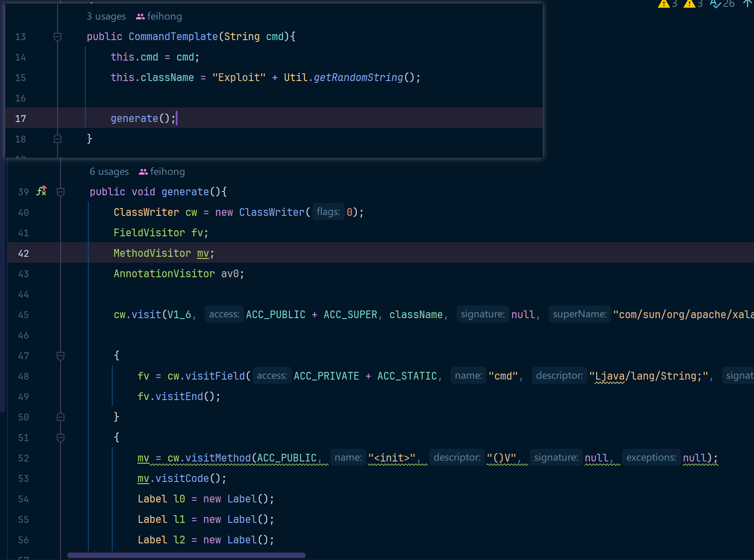Click the 'exceptions:' hint on line 52

(x=651, y=458)
